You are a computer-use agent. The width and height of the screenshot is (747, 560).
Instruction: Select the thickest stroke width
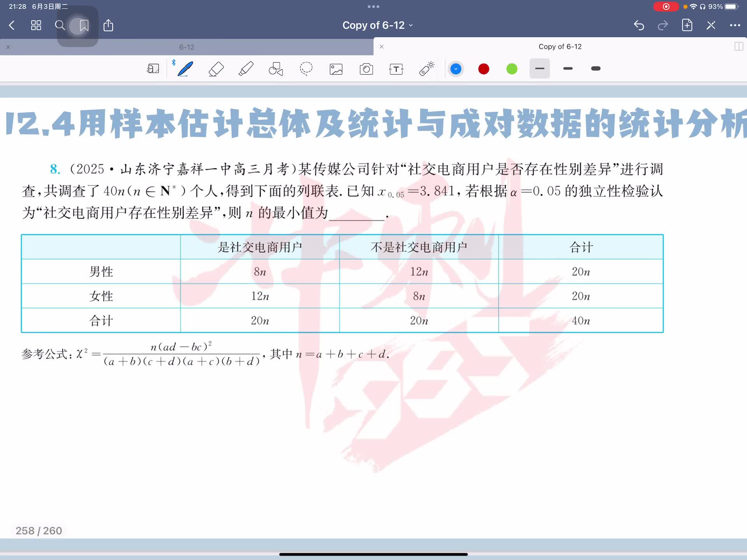596,69
